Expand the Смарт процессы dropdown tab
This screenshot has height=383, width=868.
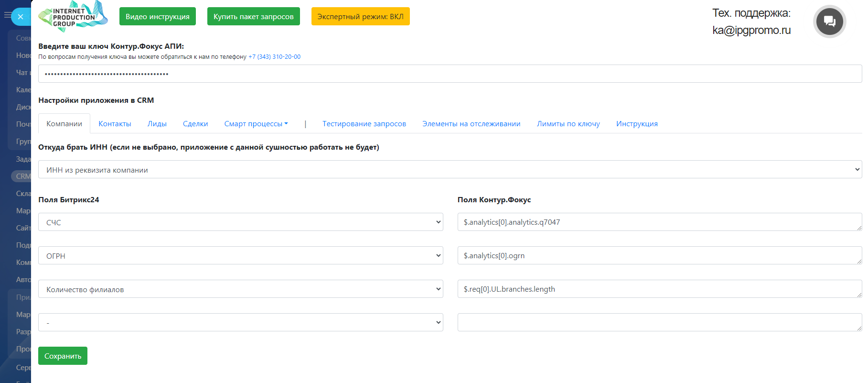click(256, 124)
